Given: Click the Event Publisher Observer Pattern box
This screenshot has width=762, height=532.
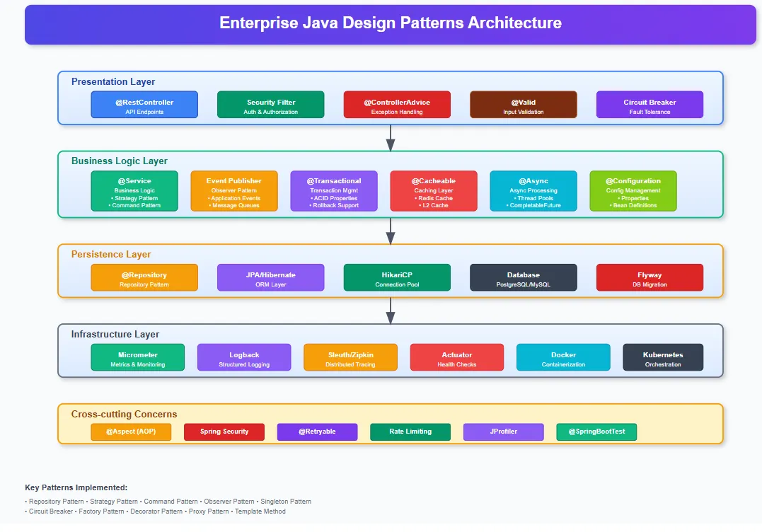Looking at the screenshot, I should pyautogui.click(x=234, y=191).
